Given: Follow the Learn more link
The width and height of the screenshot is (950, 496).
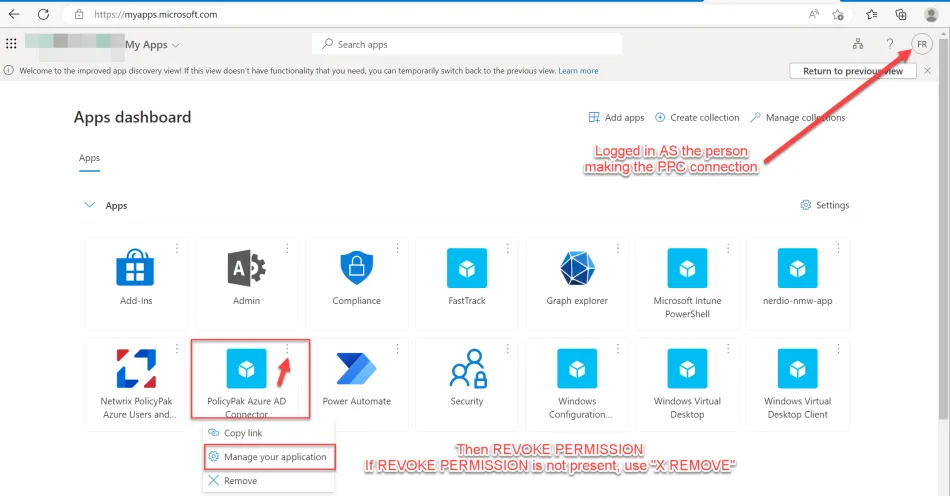Looking at the screenshot, I should click(578, 71).
